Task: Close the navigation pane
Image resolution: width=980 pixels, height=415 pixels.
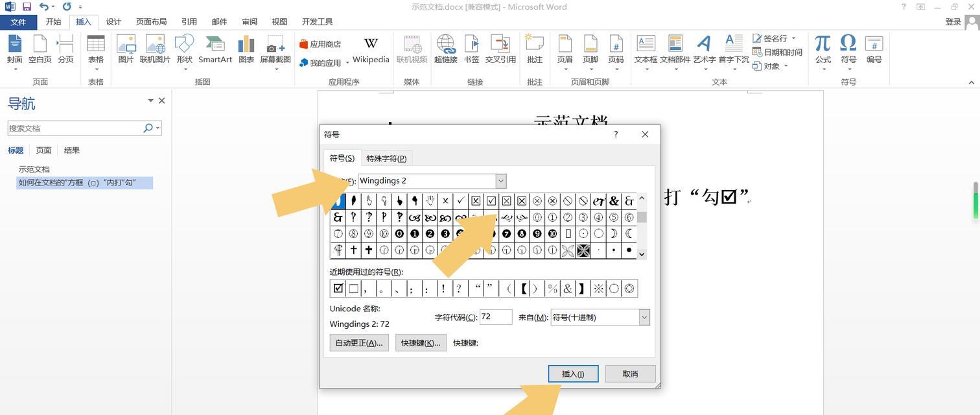Action: click(x=162, y=101)
